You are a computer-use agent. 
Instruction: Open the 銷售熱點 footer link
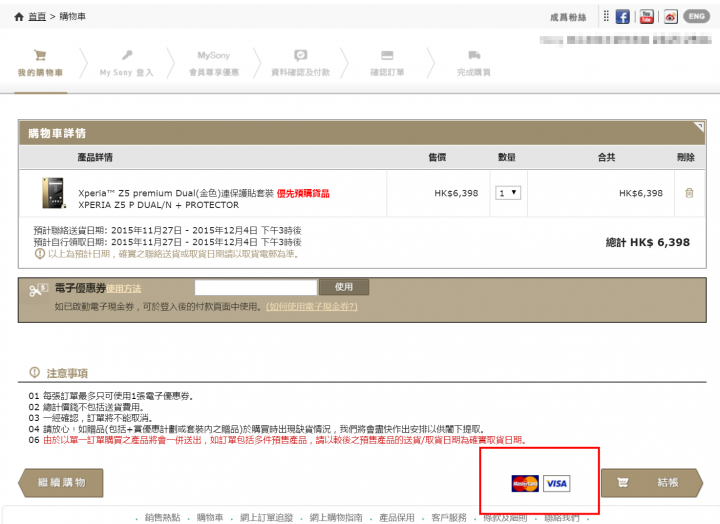click(x=163, y=518)
